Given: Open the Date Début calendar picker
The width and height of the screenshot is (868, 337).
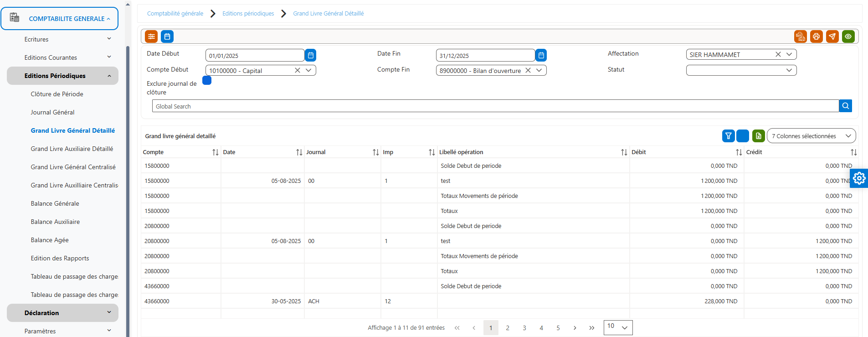Looking at the screenshot, I should point(310,55).
